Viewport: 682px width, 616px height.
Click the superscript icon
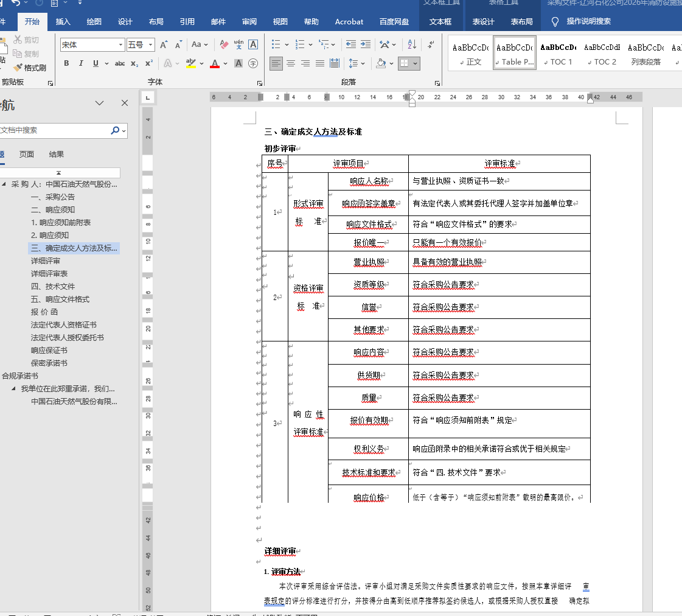148,63
